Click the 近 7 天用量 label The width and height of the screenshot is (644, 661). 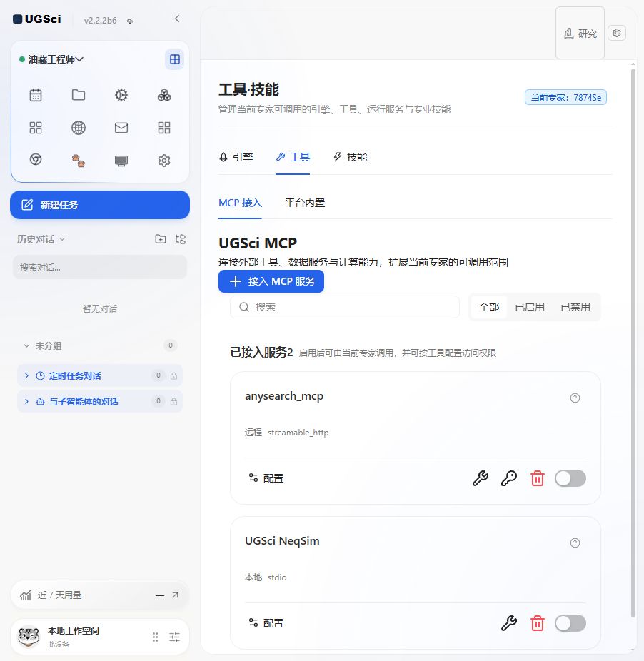pyautogui.click(x=59, y=595)
